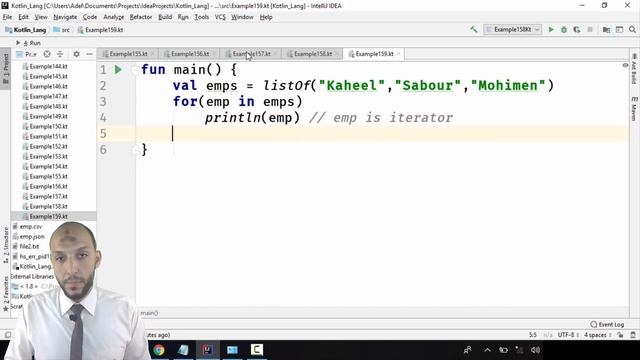
Task: Click Kotlin_Lang breadcrumb in navigation bar
Action: click(26, 30)
